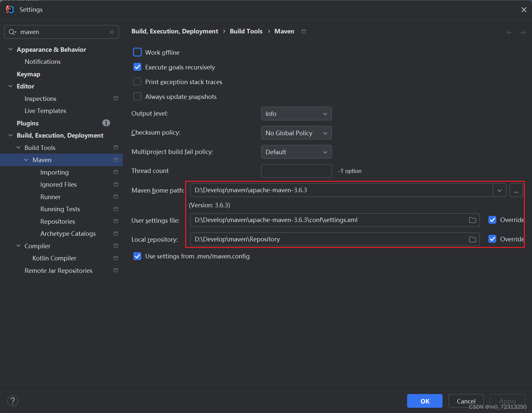Collapse the Build Tools node

pos(18,148)
